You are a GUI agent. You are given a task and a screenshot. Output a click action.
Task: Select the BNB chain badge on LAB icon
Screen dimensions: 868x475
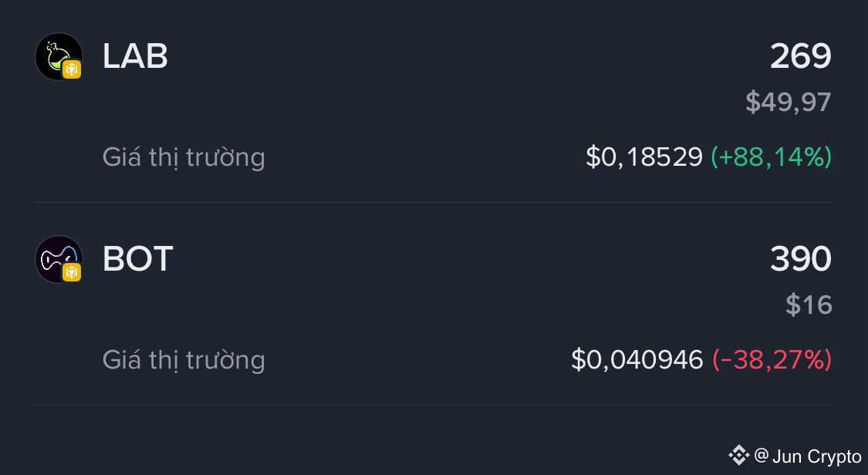[x=72, y=69]
